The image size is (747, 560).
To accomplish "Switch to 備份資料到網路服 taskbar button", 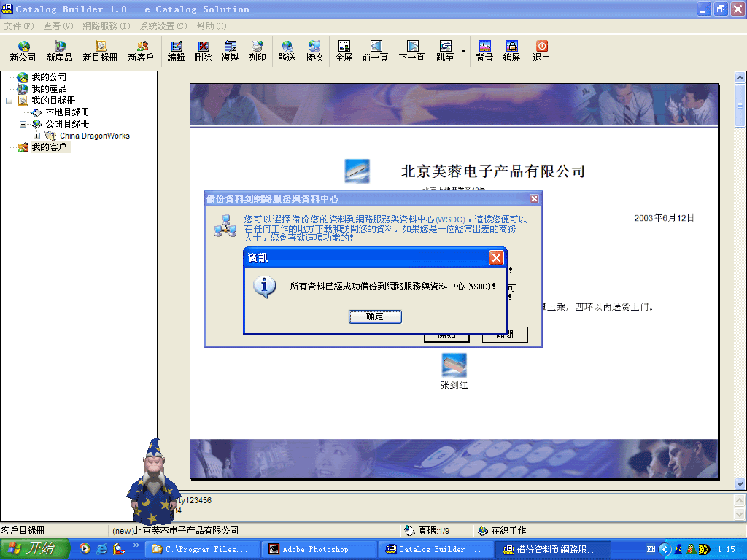I will tap(553, 550).
